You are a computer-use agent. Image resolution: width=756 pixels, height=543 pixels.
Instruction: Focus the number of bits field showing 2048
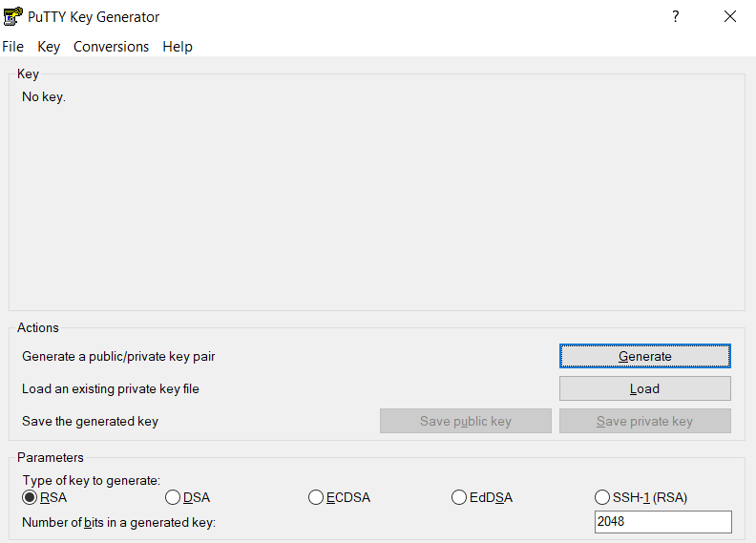coord(662,522)
